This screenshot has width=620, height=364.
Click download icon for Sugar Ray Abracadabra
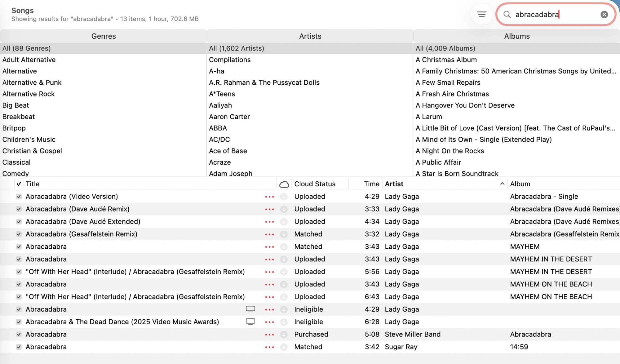tap(284, 347)
